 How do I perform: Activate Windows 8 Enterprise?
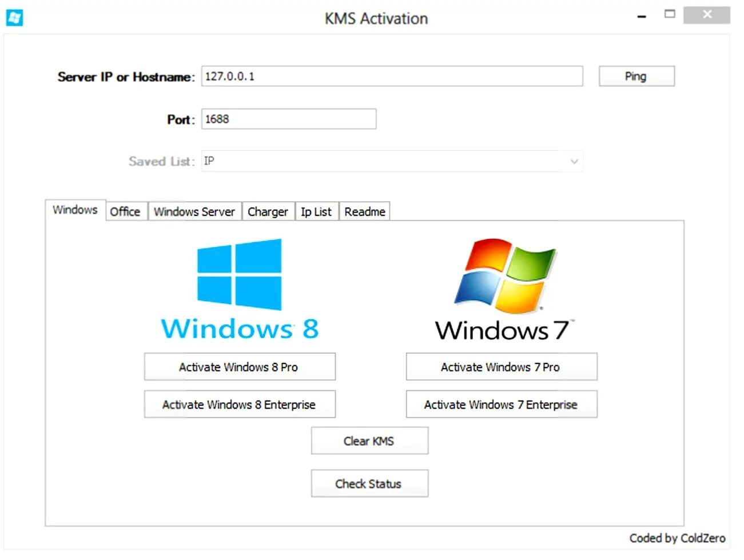point(240,405)
